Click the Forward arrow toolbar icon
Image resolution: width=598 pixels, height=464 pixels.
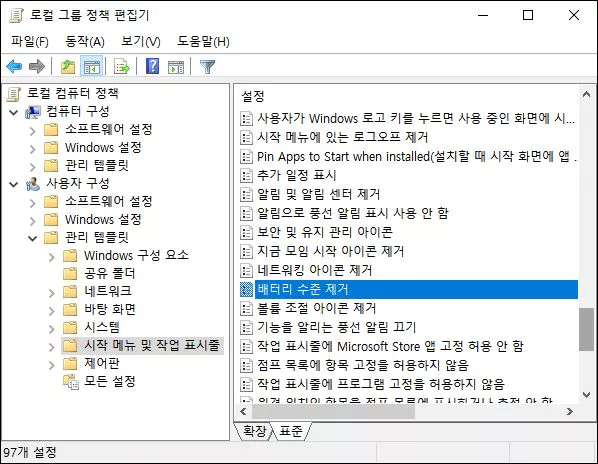click(x=37, y=67)
